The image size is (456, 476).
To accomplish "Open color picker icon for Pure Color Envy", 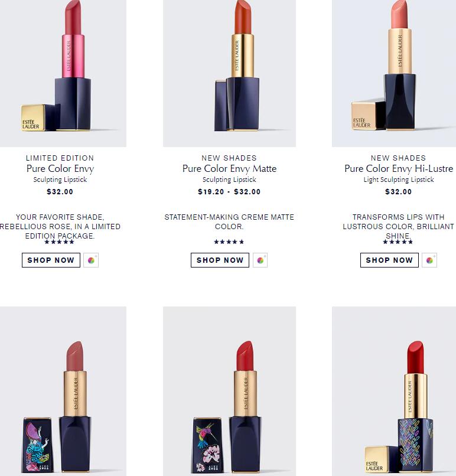I will coord(91,260).
